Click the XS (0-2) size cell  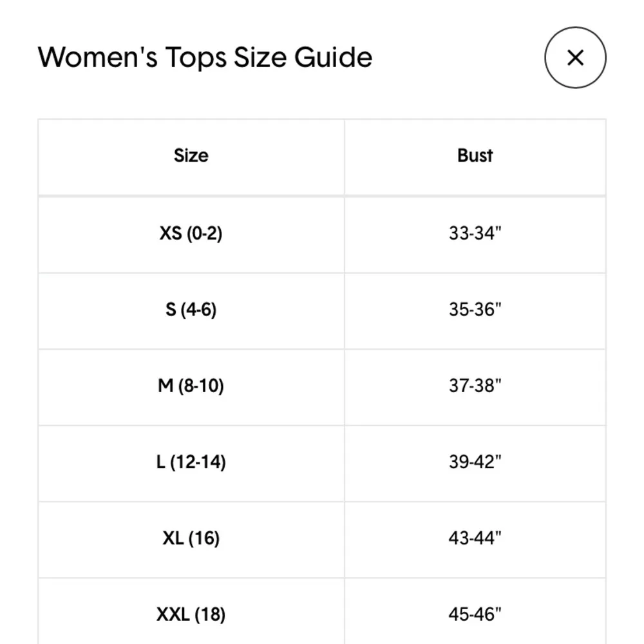tap(191, 233)
